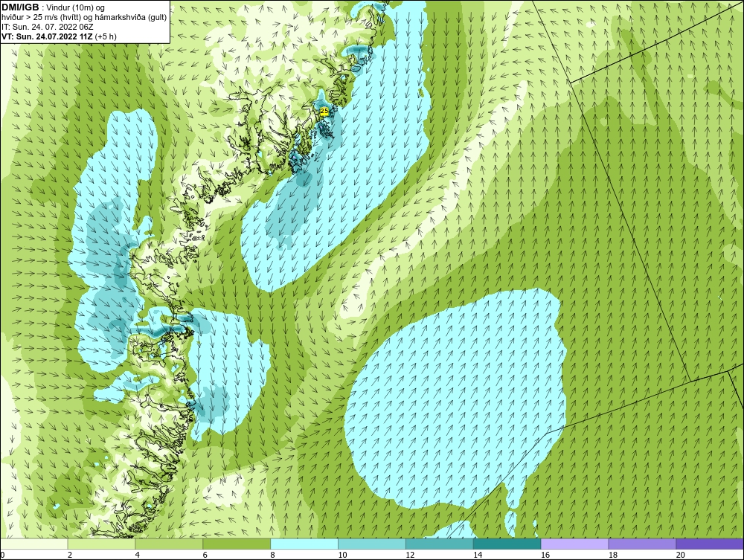
Task: Select the 8–10 m/s light cyan swatch
Action: click(304, 544)
